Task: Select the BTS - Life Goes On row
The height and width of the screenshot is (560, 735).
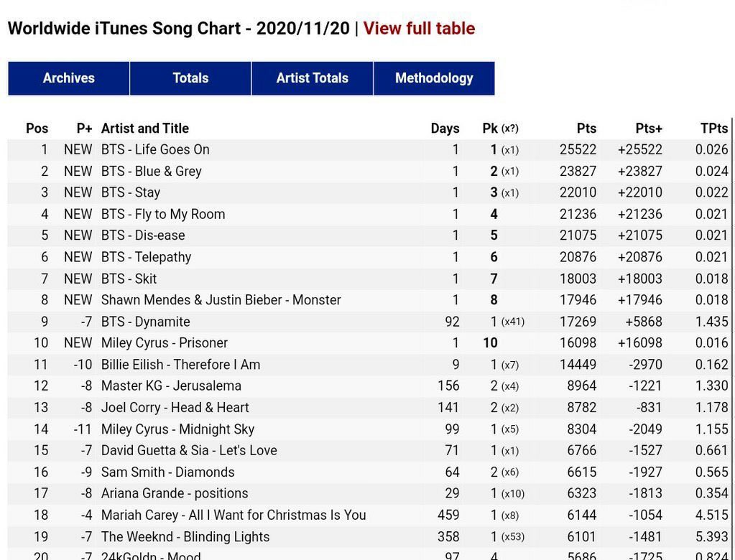Action: (155, 150)
